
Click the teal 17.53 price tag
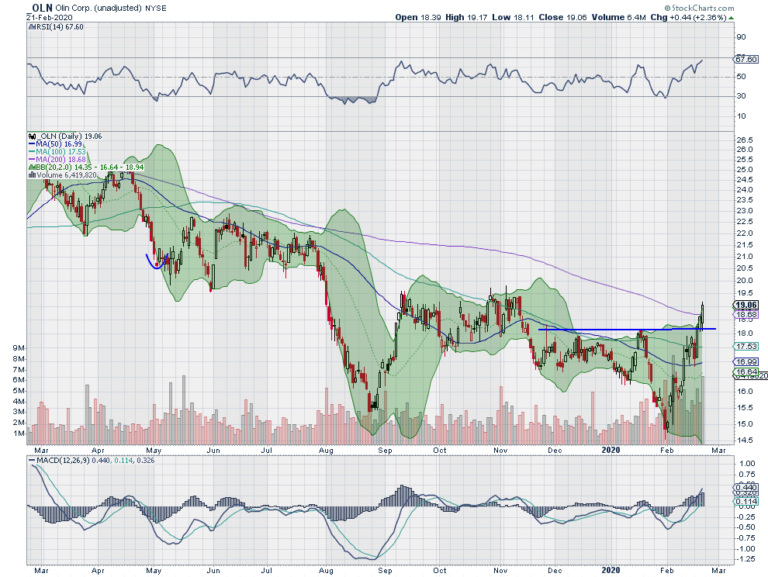click(x=746, y=346)
